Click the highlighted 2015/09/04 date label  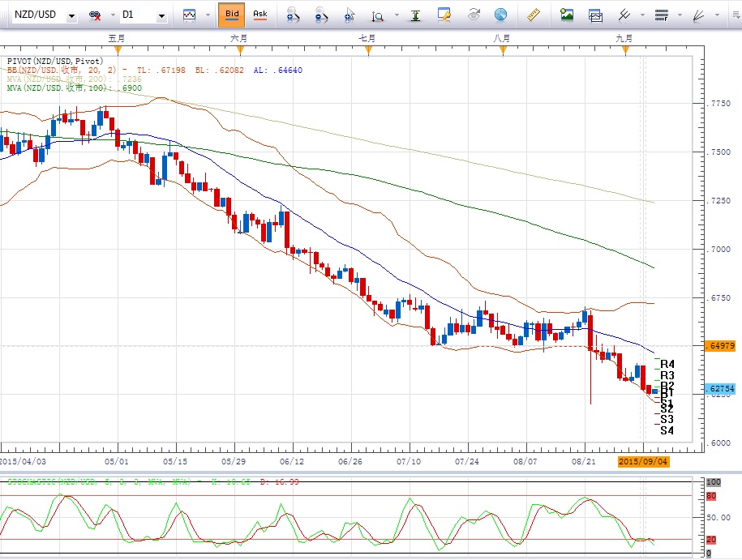[x=643, y=461]
